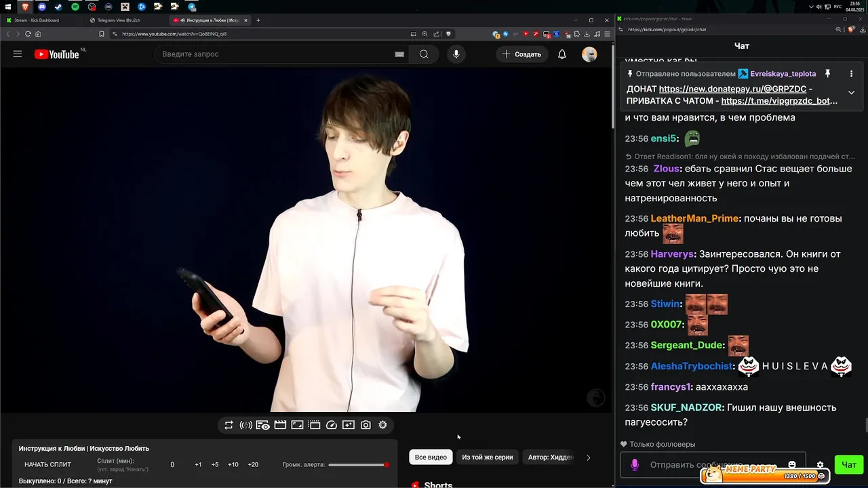Open the on-screen keyboard in search box
This screenshot has height=488, width=868.
coord(399,54)
